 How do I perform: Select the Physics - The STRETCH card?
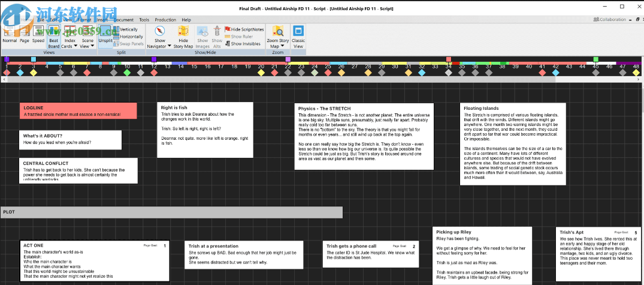coord(364,136)
